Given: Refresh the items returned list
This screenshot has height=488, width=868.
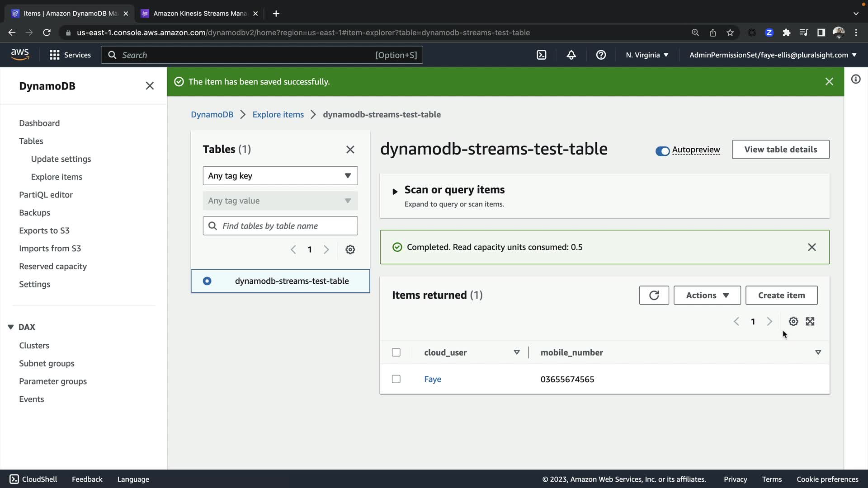Looking at the screenshot, I should tap(654, 295).
